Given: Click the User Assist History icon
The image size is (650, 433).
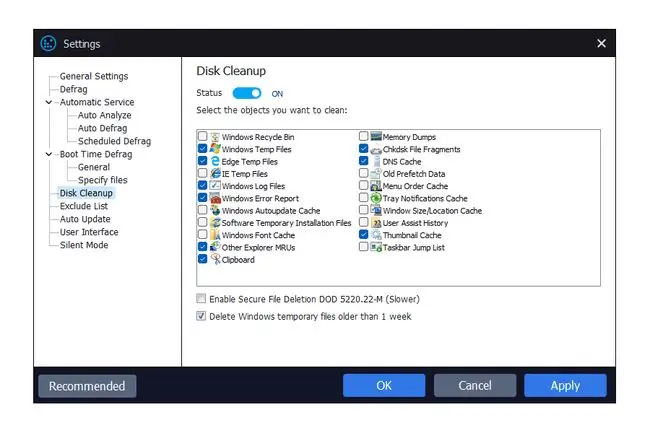Looking at the screenshot, I should click(376, 223).
